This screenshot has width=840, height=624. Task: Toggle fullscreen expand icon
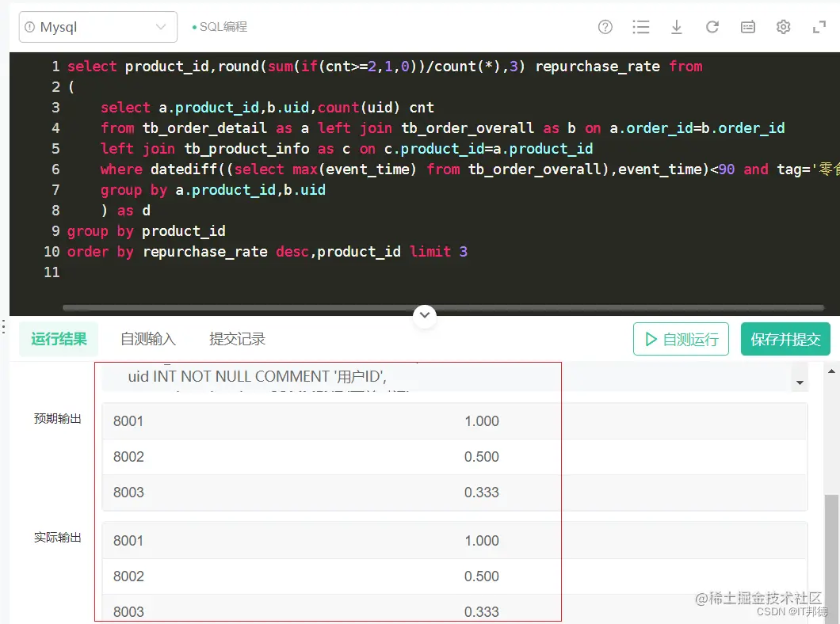pos(819,27)
